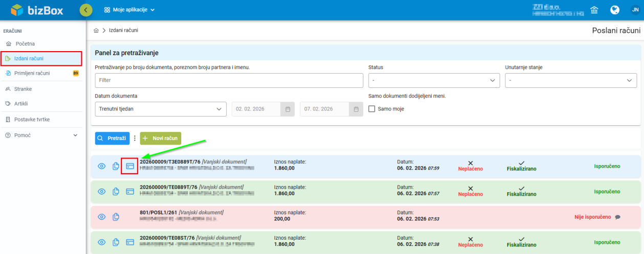The height and width of the screenshot is (254, 644).
Task: Click the bank building icon in header
Action: [594, 10]
